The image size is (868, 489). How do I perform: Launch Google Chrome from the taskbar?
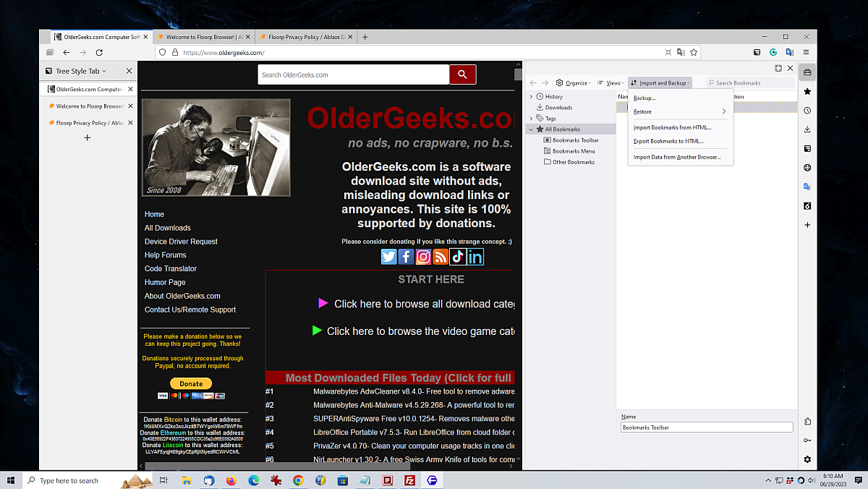click(298, 480)
